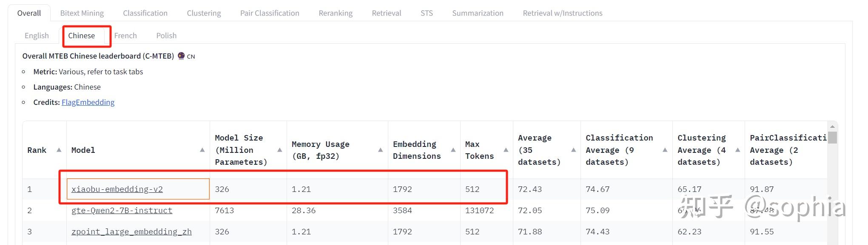Open the gte-Qwen2-7B-instruct model link

click(121, 210)
